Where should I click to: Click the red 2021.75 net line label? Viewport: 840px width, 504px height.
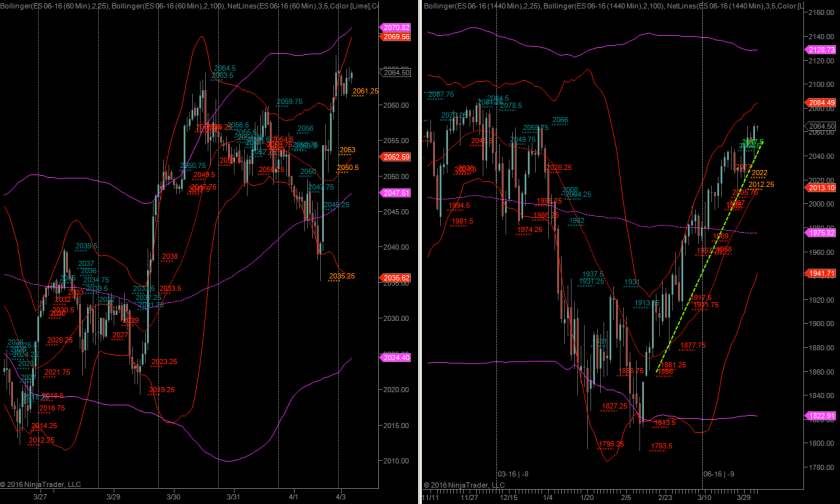(57, 372)
